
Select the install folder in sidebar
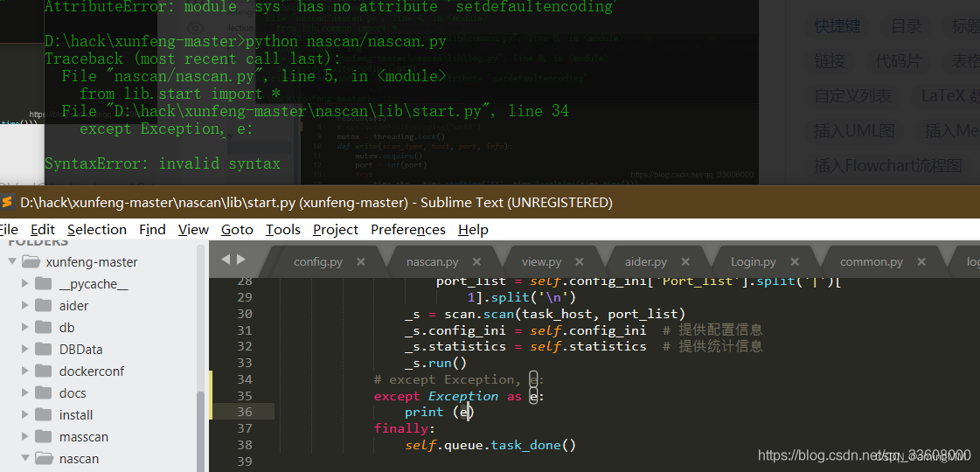click(x=76, y=415)
